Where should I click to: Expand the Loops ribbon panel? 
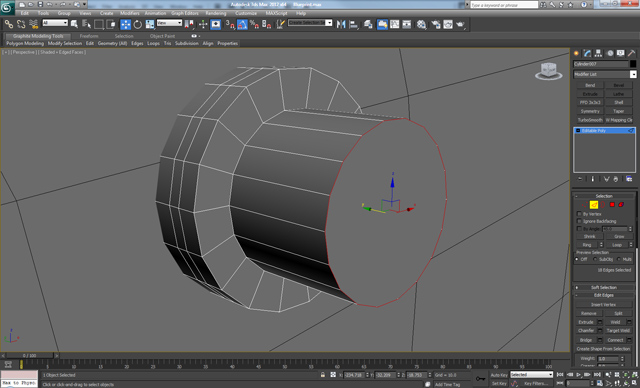click(x=153, y=43)
